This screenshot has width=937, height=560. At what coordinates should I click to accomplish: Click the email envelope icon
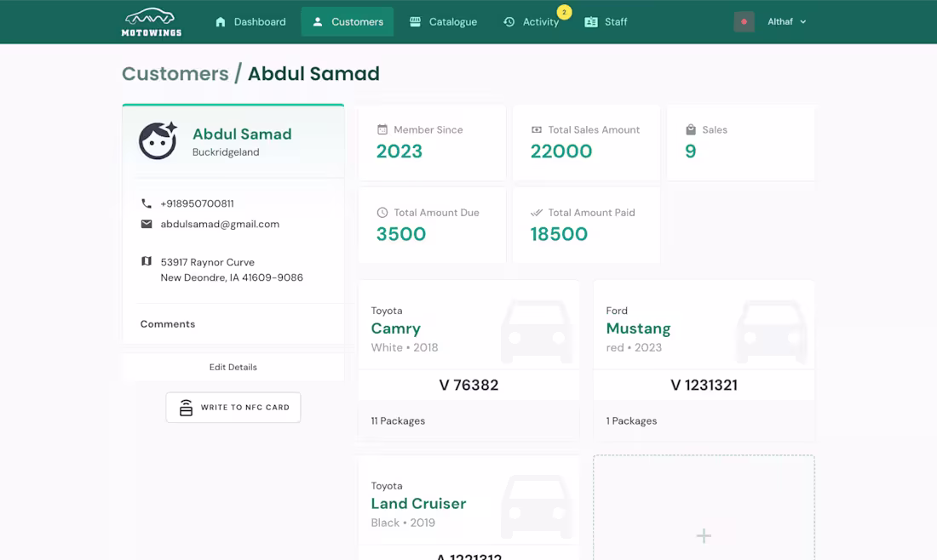click(147, 224)
